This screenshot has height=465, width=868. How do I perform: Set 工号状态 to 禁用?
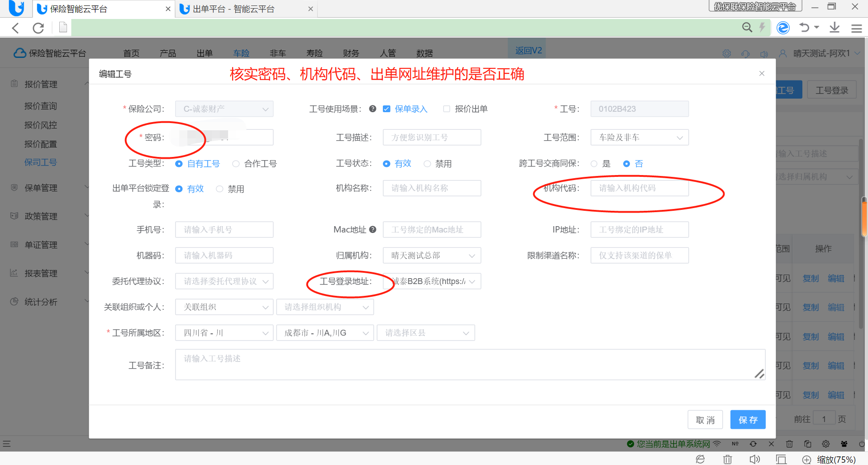point(427,164)
